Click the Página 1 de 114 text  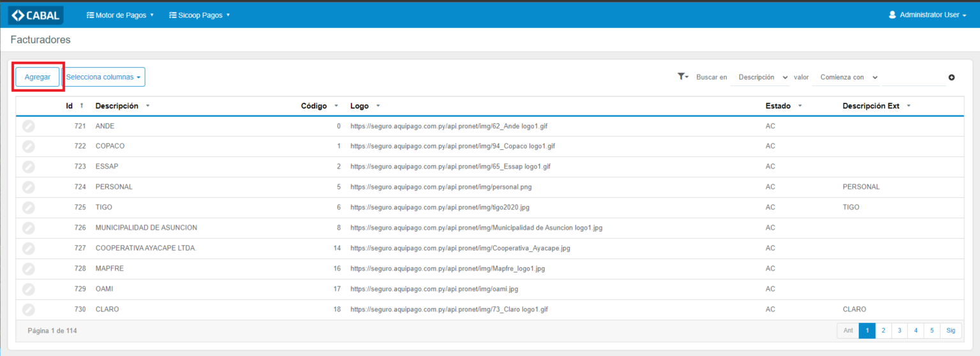coord(52,331)
